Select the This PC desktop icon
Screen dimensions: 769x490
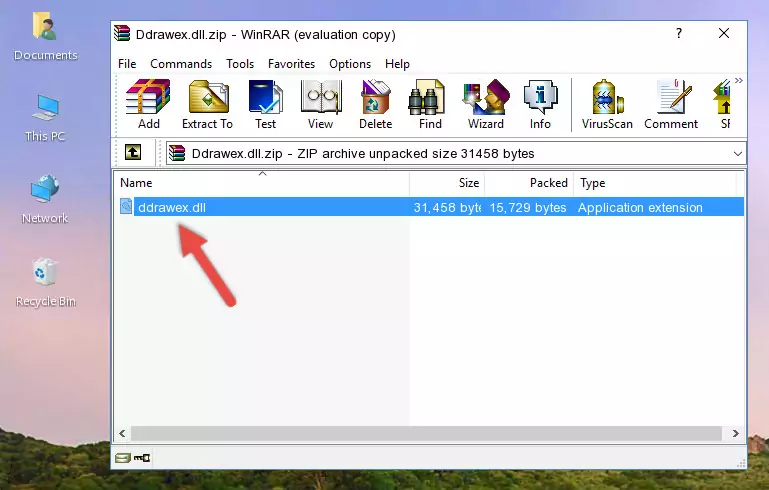click(45, 118)
